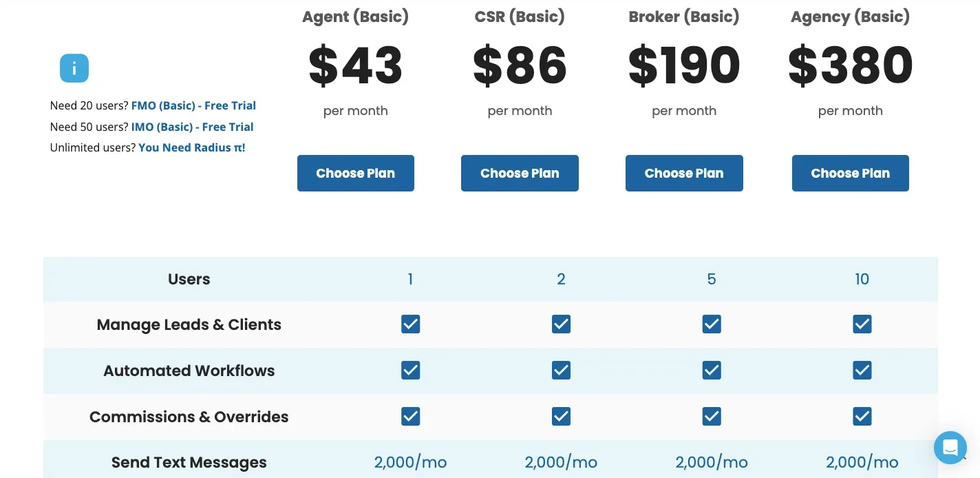The height and width of the screenshot is (478, 980).
Task: Click the Send Text Messages row label
Action: [189, 463]
